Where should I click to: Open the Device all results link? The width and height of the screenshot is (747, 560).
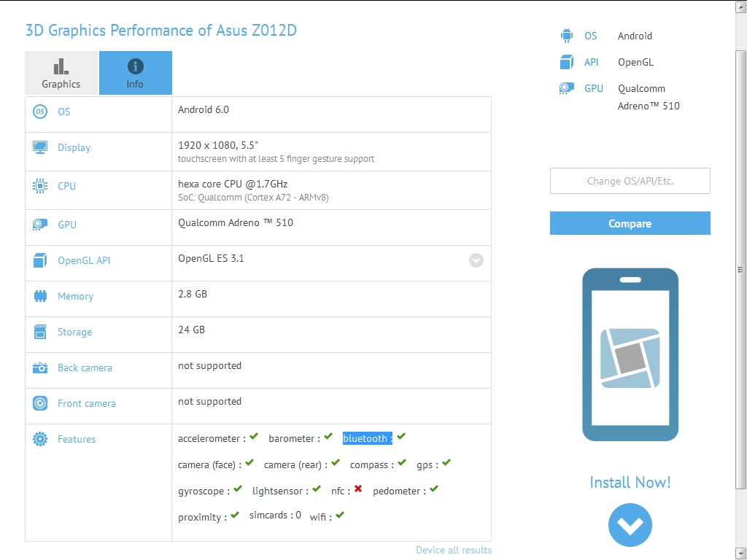tap(453, 550)
